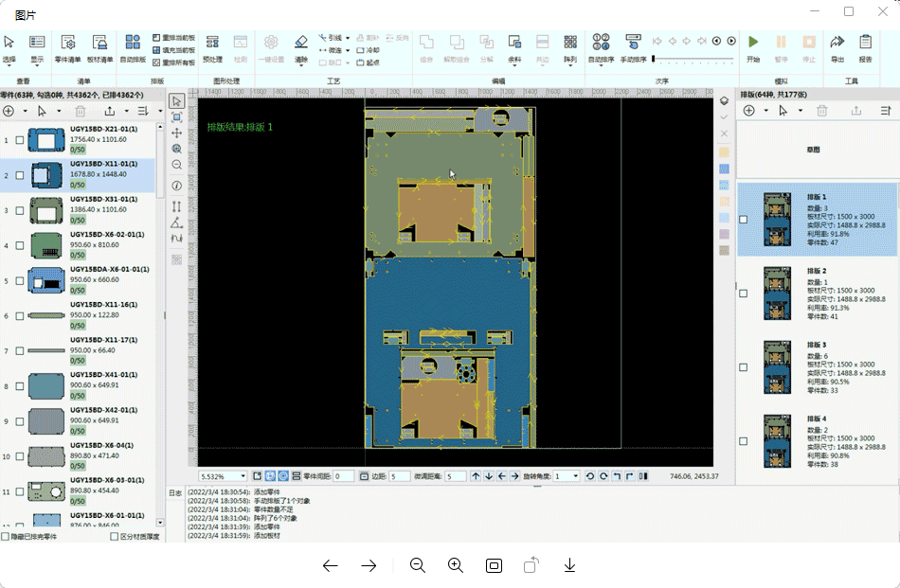Click the 自动排版 auto nesting icon
The width and height of the screenshot is (900, 588).
133,47
